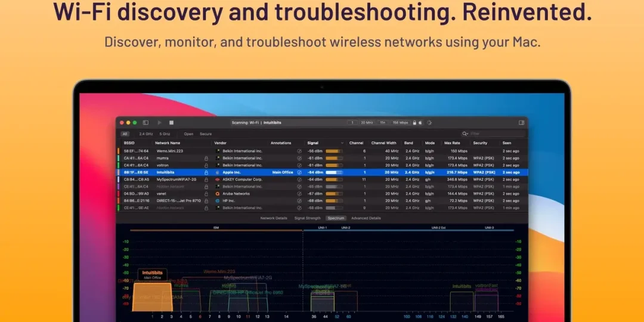Toggle the Signal column sort chevron
The image size is (644, 322).
tap(342, 143)
